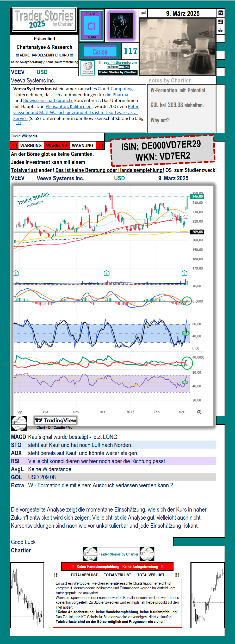Click the rightmost earnings 'E' marker on chart
The width and height of the screenshot is (235, 644).
(184, 273)
